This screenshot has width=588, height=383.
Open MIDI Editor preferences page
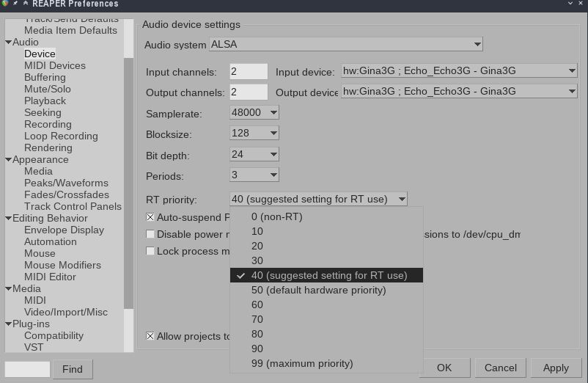50,277
